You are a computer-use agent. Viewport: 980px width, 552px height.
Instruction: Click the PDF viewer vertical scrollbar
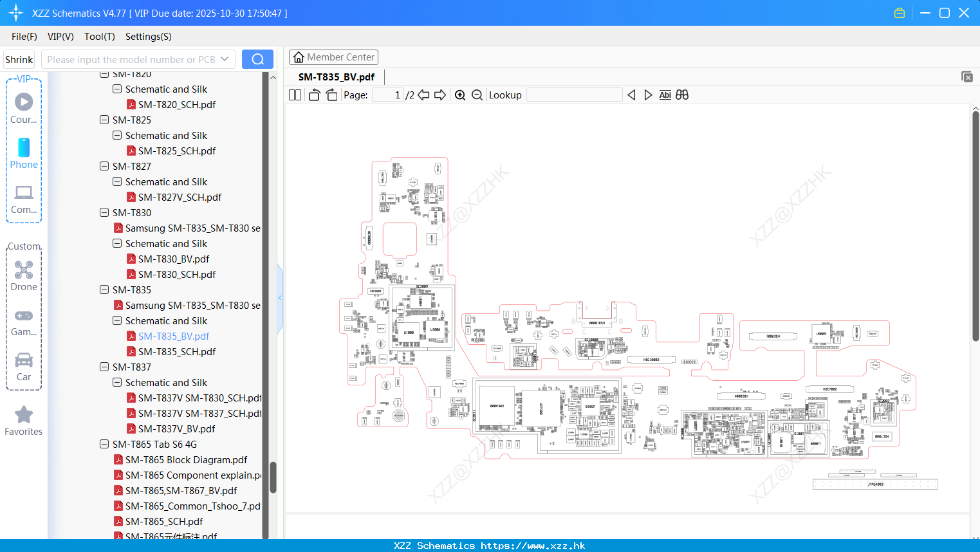click(975, 226)
